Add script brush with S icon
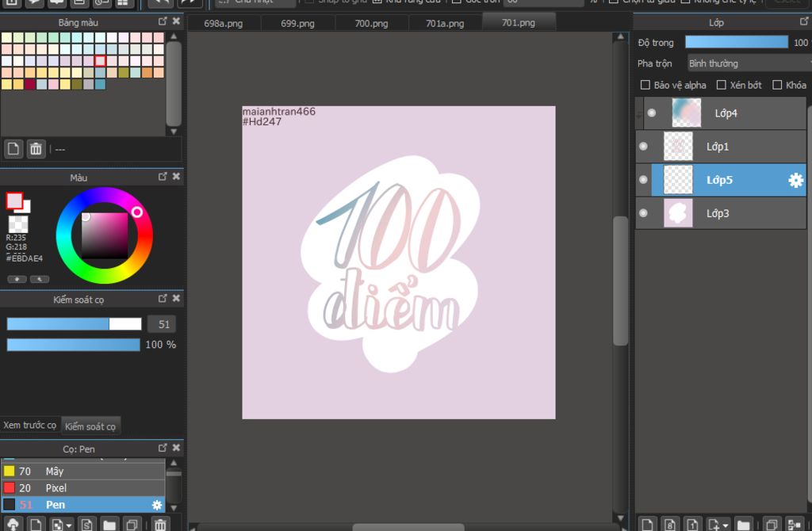Screen dimensions: 812x531 [86, 525]
